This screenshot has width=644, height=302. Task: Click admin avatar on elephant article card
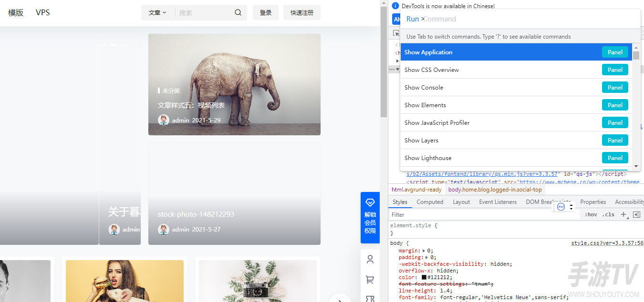pyautogui.click(x=164, y=120)
